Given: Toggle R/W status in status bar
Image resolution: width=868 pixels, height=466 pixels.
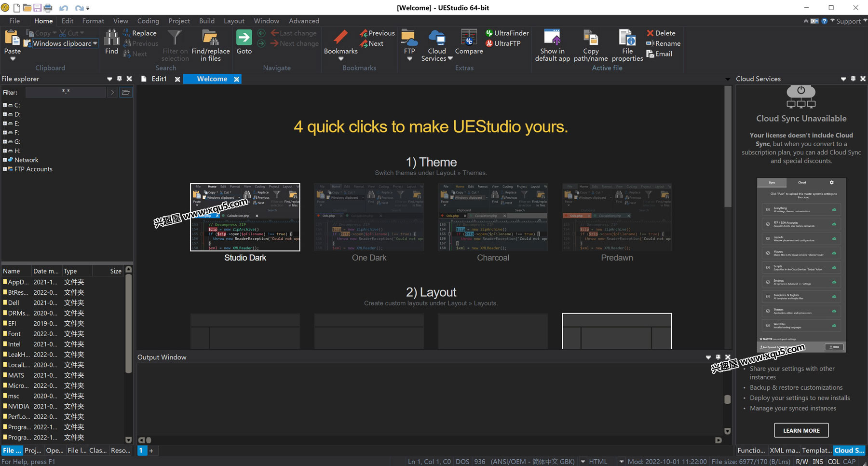Looking at the screenshot, I should tap(802, 462).
